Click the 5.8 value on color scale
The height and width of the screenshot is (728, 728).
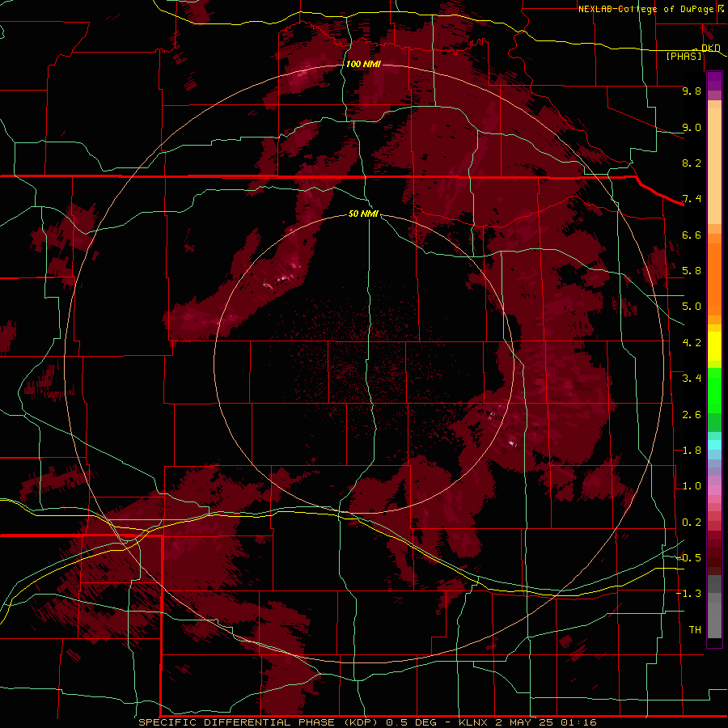(692, 271)
